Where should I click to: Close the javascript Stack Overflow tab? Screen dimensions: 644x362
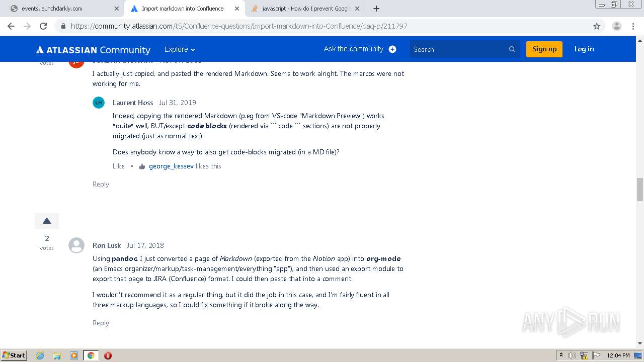[357, 9]
